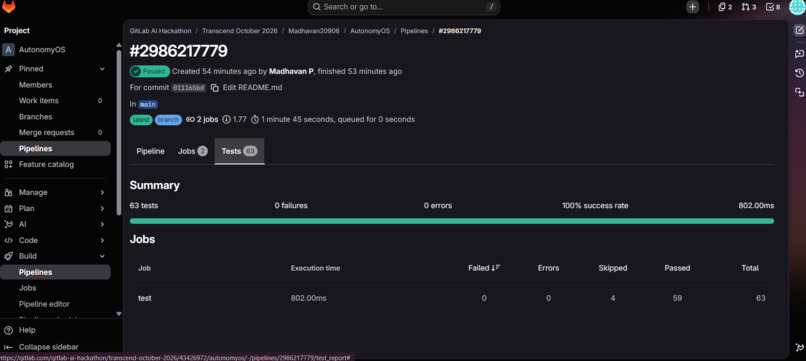
Task: Click the pin icon beside Pinned
Action: (x=8, y=69)
